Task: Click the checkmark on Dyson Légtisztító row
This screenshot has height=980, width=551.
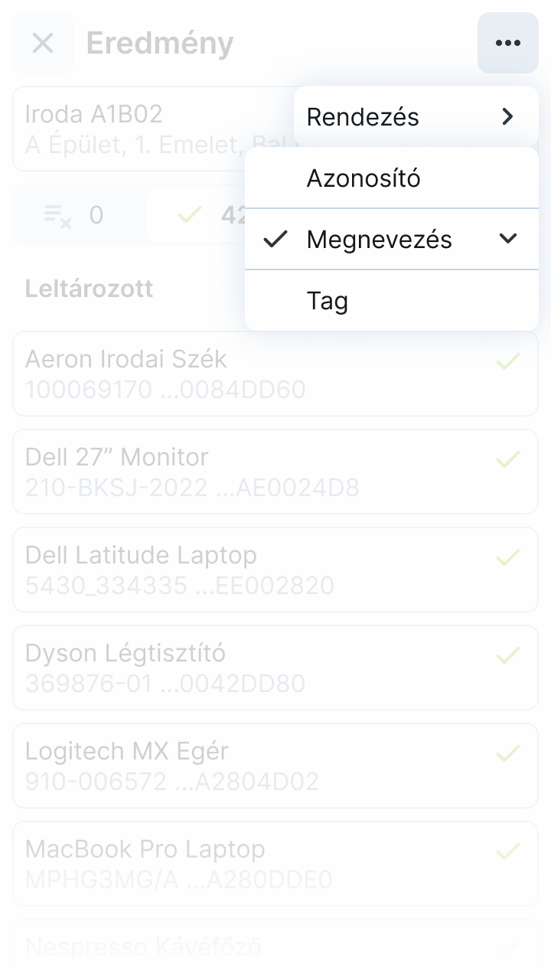Action: 508,655
